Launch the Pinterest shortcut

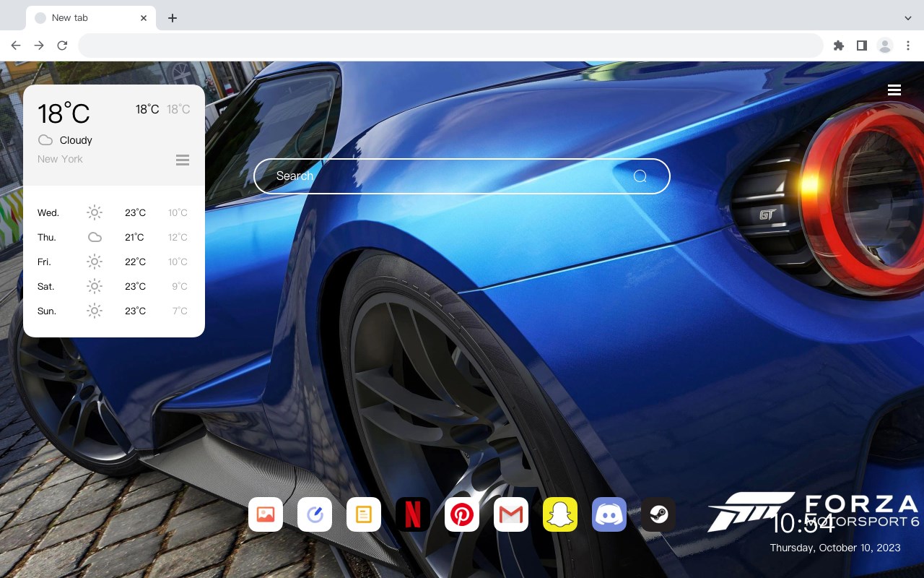[462, 514]
